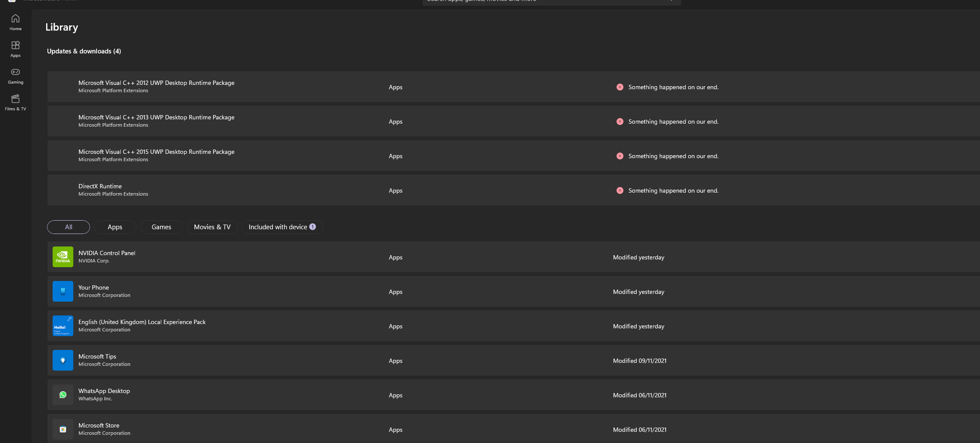Click the Your Phone app icon
Screen dimensions: 980x443
click(63, 291)
